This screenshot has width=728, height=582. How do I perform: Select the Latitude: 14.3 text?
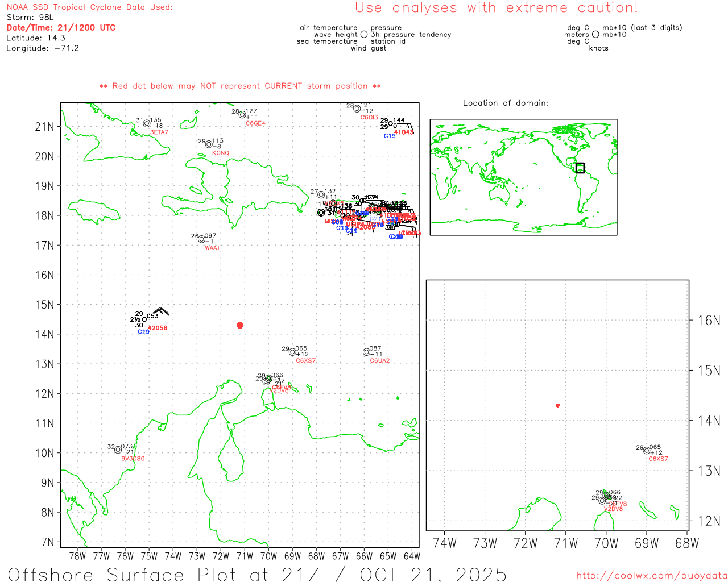[36, 38]
